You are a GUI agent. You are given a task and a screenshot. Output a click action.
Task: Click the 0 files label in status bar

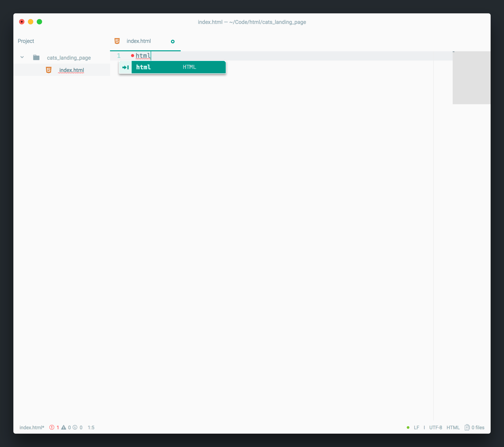[x=477, y=428]
